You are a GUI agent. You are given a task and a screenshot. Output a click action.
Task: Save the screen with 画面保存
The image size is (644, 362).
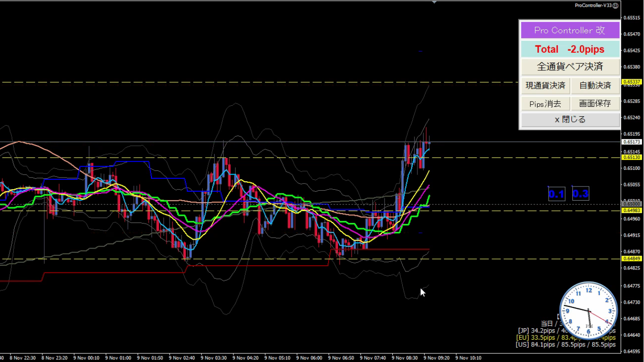tap(595, 103)
